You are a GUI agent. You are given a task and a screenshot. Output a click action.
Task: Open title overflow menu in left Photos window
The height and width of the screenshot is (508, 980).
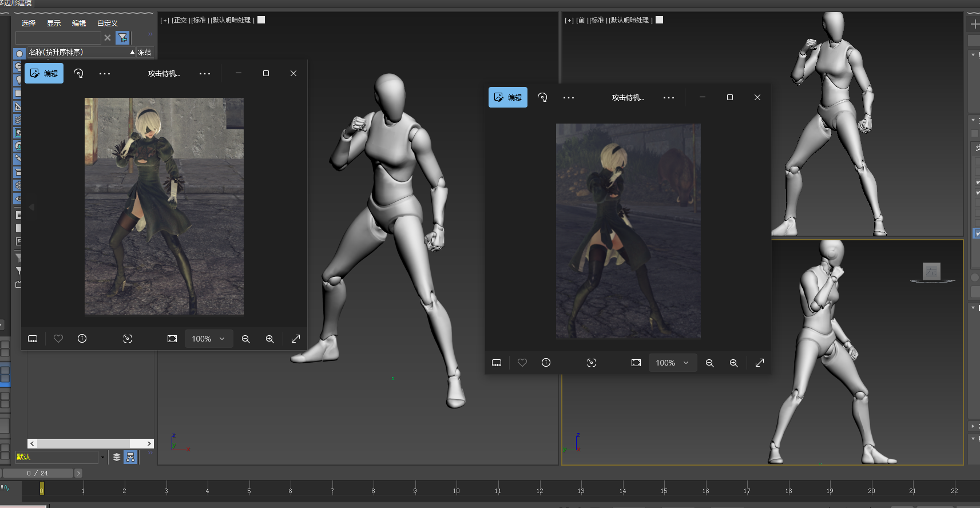coord(205,73)
